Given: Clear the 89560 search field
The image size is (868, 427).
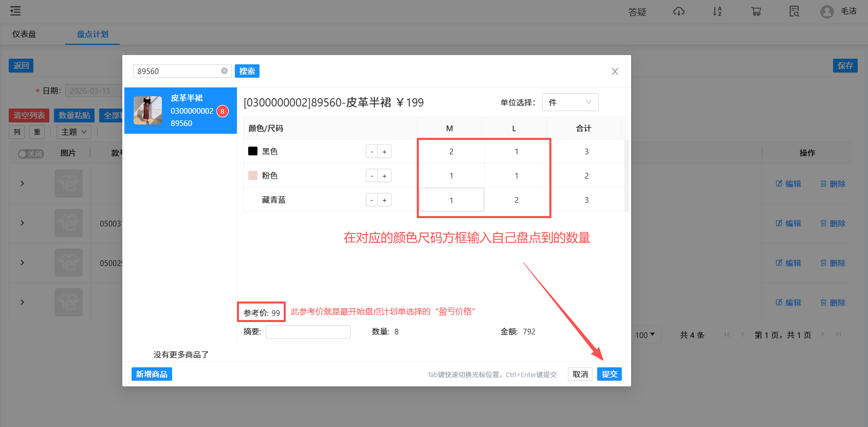Looking at the screenshot, I should click(x=225, y=71).
